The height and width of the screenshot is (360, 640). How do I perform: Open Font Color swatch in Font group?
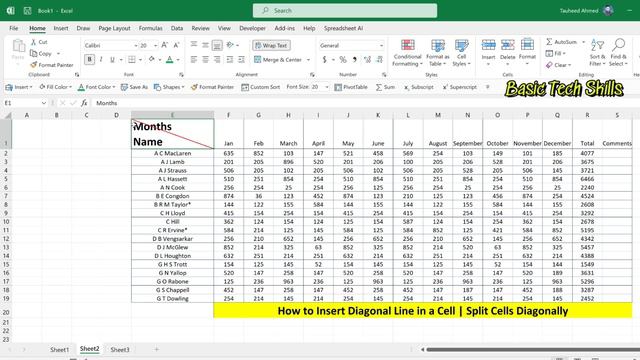pyautogui.click(x=169, y=60)
